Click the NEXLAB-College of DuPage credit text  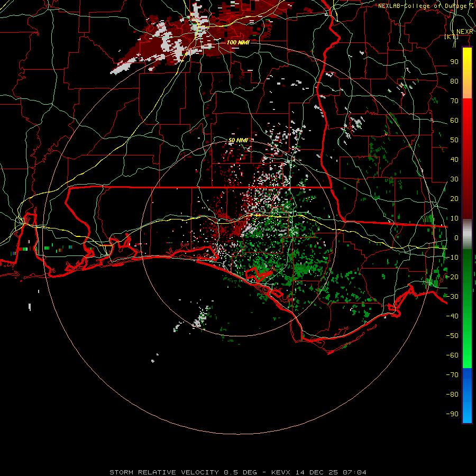pos(426,6)
